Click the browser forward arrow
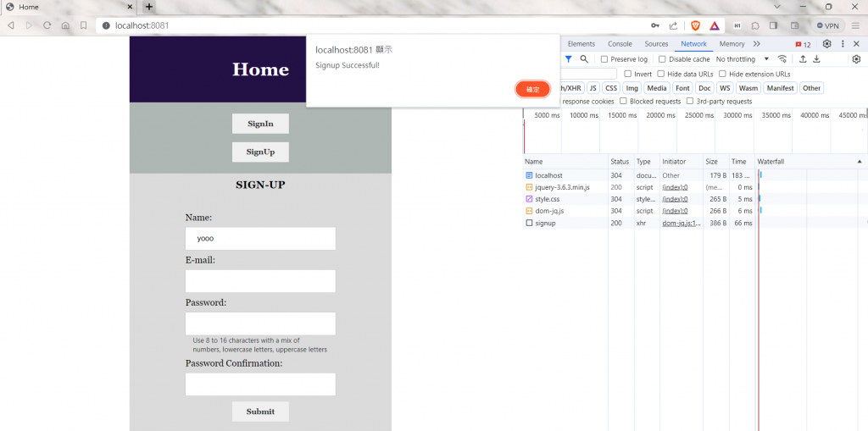The image size is (868, 431). pos(29,25)
